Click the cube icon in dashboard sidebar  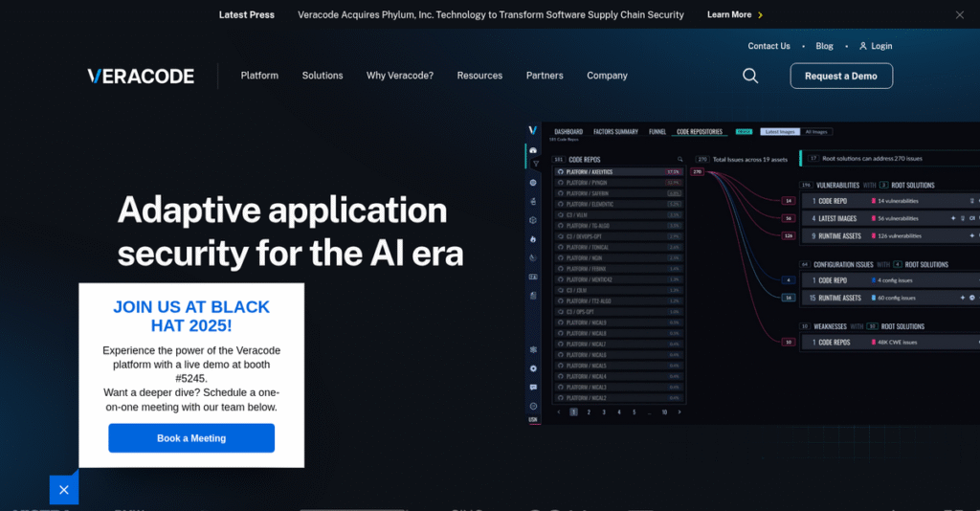533,220
